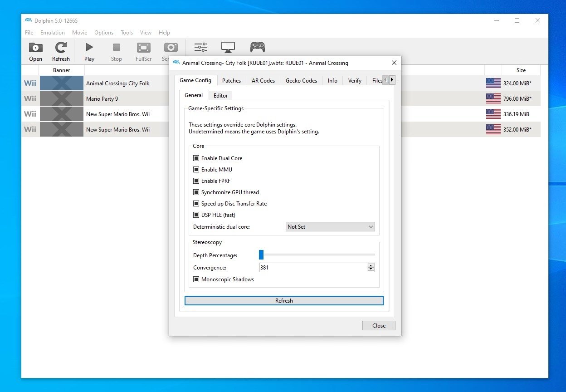Toggle the Monoscopic Shadows checkbox
Viewport: 566px width, 392px height.
[x=196, y=279]
